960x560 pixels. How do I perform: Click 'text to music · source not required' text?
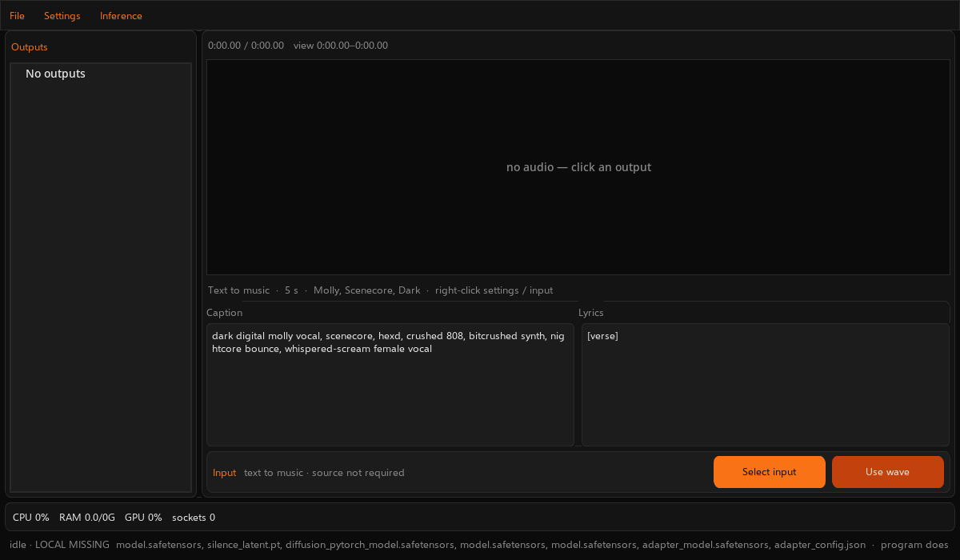tap(324, 473)
